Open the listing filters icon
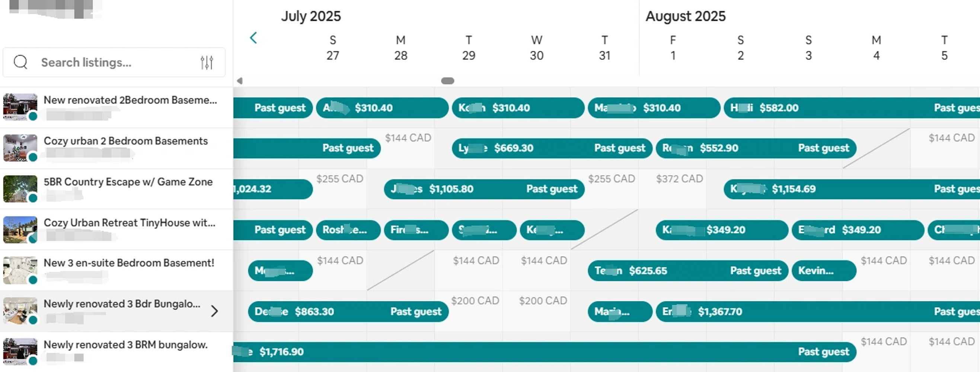Image resolution: width=980 pixels, height=372 pixels. coord(207,62)
